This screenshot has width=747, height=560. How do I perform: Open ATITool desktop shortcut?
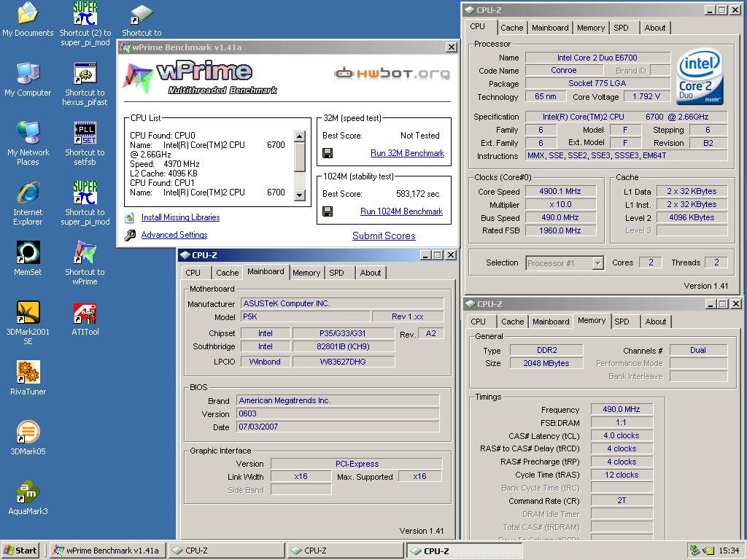pyautogui.click(x=85, y=319)
